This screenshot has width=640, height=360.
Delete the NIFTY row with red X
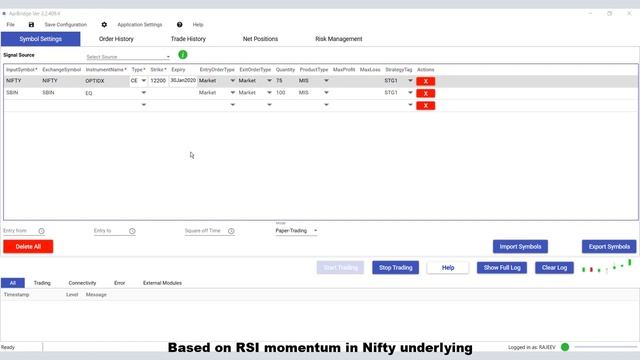coord(425,81)
